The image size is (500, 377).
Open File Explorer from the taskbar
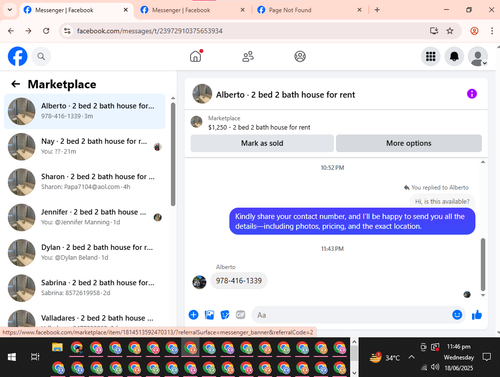(x=57, y=348)
